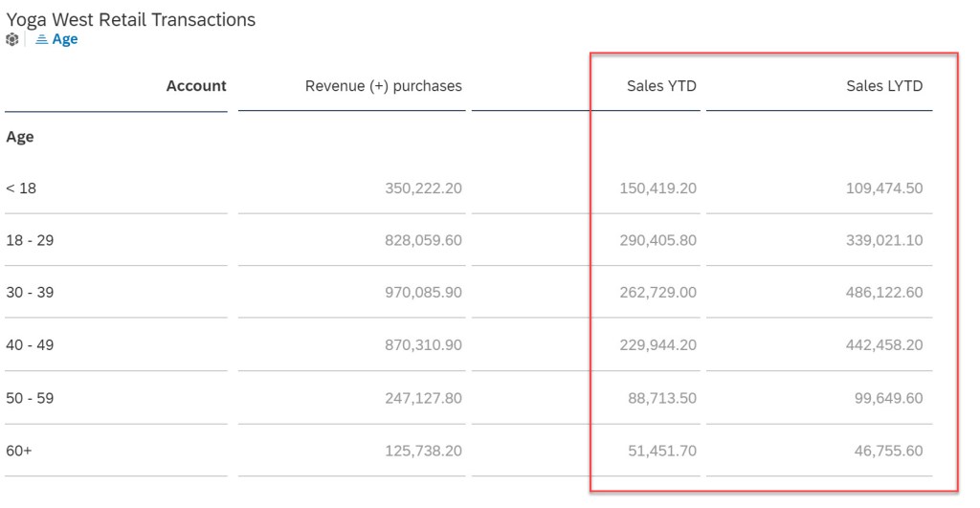Select the 88,713.50 Sales YTD cell
Viewport: 980px width, 508px height.
click(661, 397)
